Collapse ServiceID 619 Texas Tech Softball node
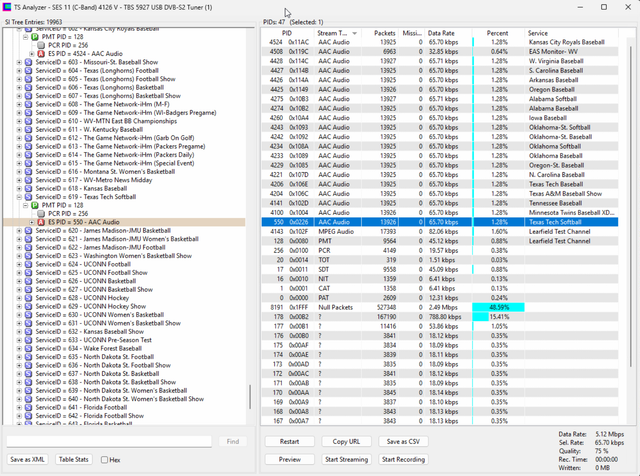The image size is (640, 476). click(19, 197)
